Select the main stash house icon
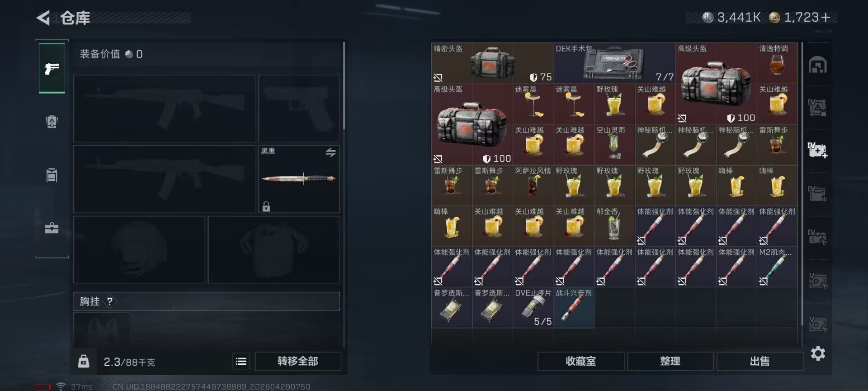 (x=818, y=65)
